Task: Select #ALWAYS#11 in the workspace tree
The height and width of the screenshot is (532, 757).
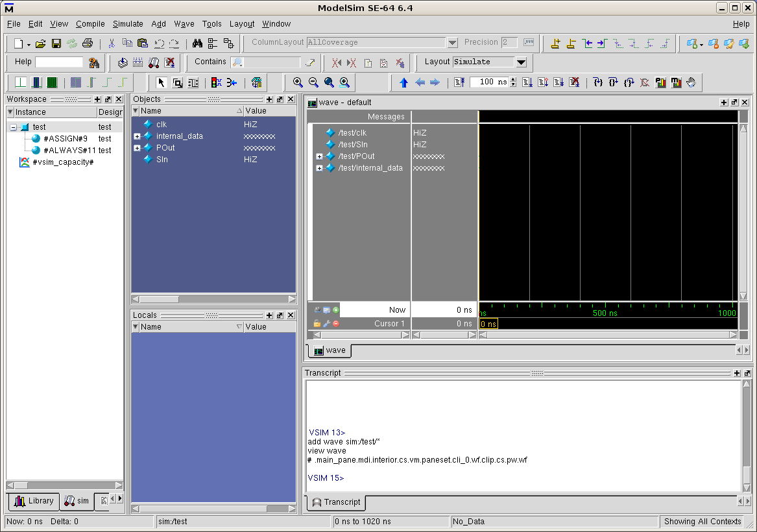Action: (69, 151)
